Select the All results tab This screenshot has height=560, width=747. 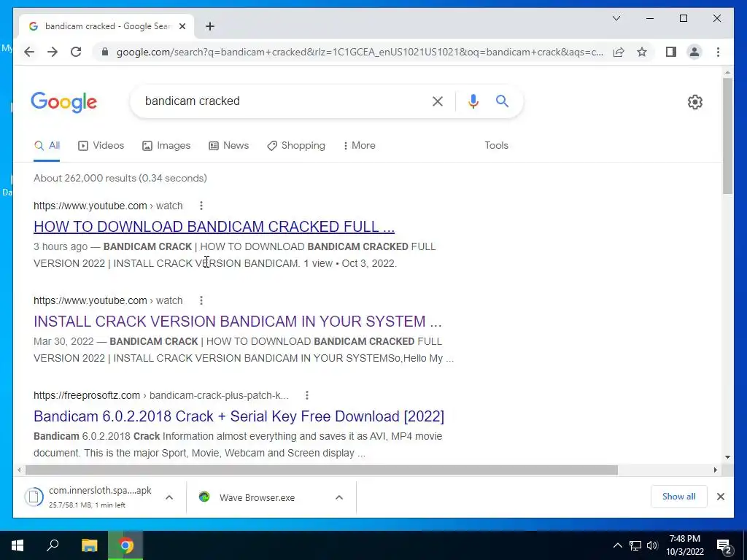coord(47,146)
